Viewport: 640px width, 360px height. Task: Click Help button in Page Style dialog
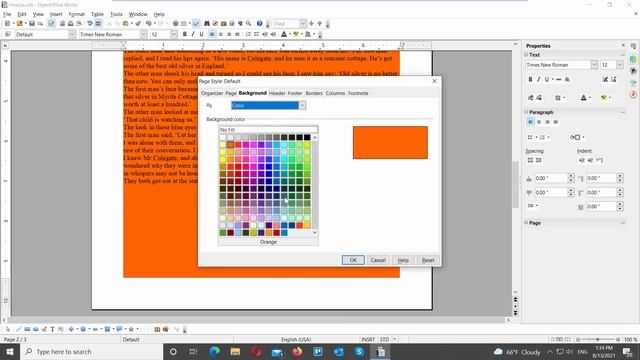click(x=403, y=260)
